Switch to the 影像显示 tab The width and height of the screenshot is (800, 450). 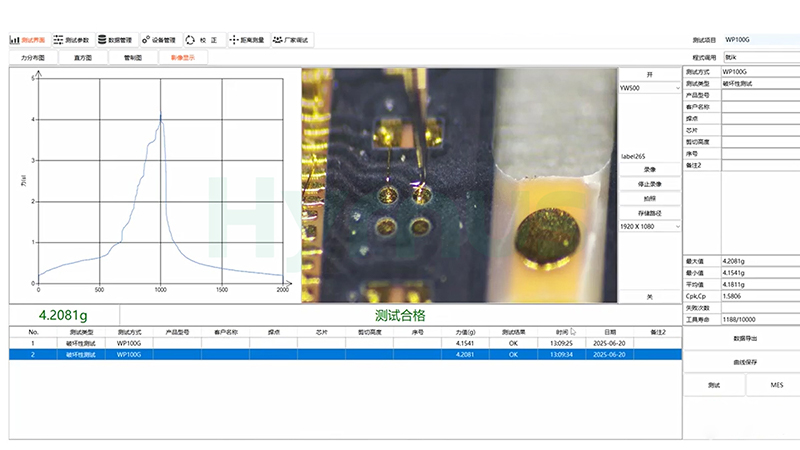coord(183,58)
